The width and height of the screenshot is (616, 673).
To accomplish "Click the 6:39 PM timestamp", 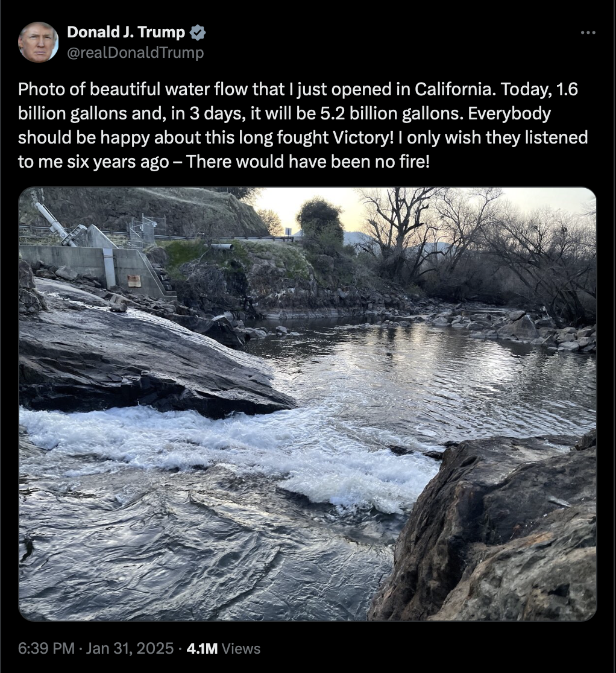I will pyautogui.click(x=46, y=648).
